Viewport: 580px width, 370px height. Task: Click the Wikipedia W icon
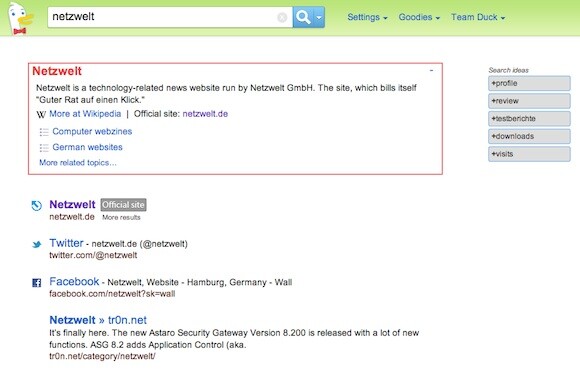(x=41, y=114)
